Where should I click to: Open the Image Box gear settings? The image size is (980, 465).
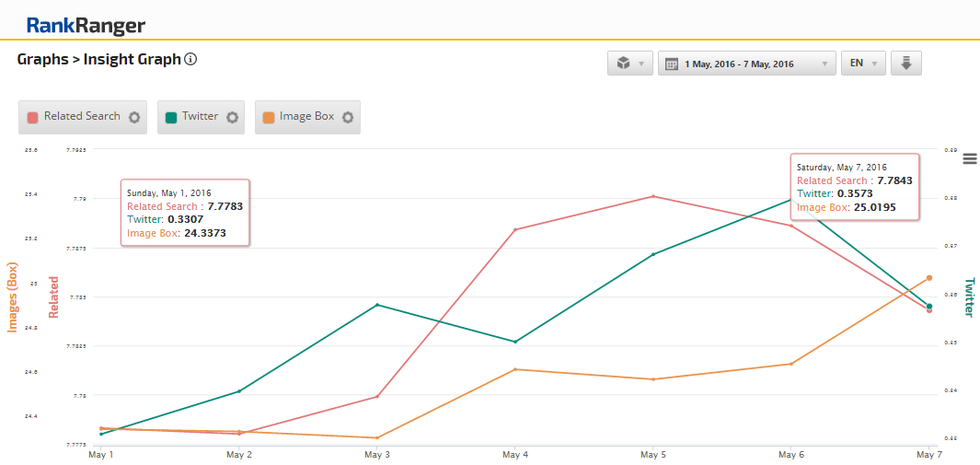tap(348, 118)
